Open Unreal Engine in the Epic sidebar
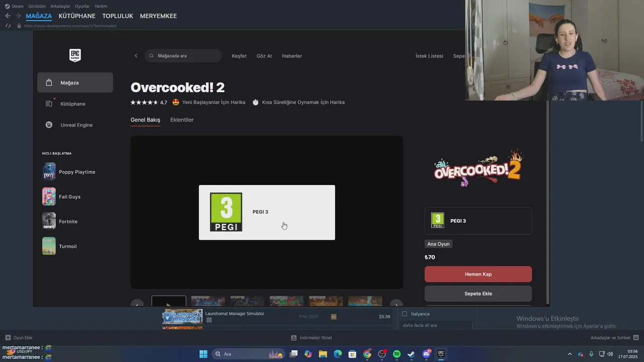 tap(75, 125)
